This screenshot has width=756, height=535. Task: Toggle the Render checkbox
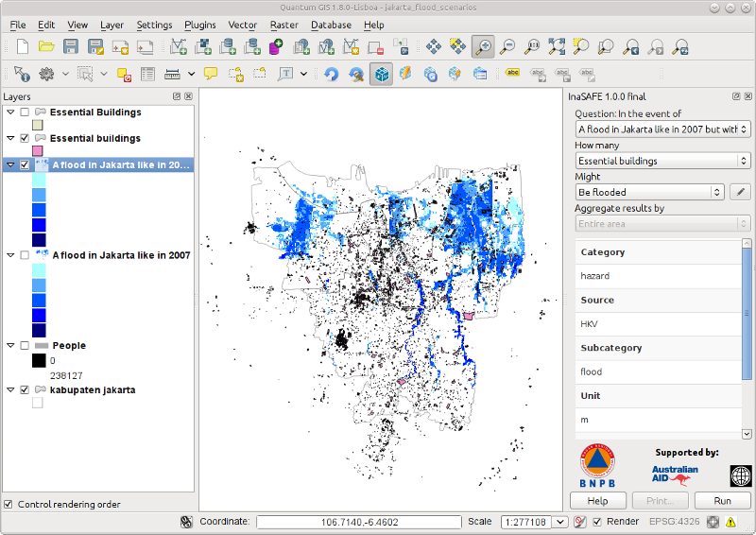pos(597,522)
